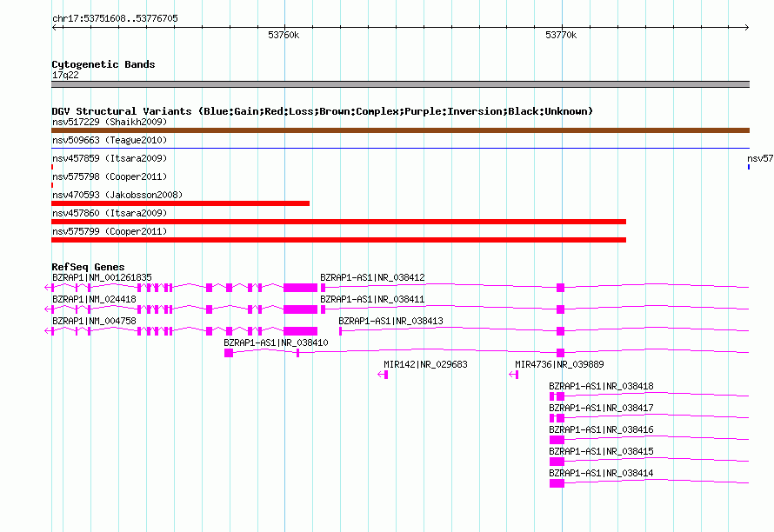The height and width of the screenshot is (532, 774).
Task: Click the MIR4736|NR_039889 gene label
Action: click(559, 365)
